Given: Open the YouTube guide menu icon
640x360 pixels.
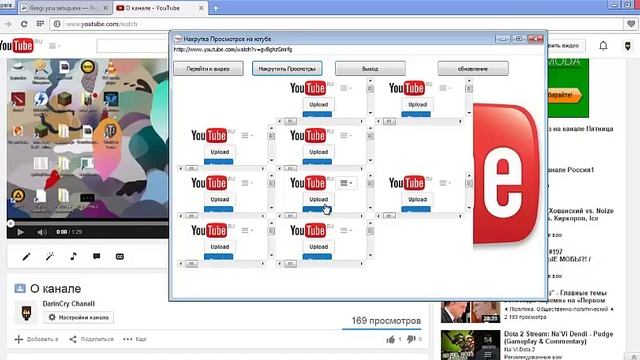Looking at the screenshot, I should point(54,46).
